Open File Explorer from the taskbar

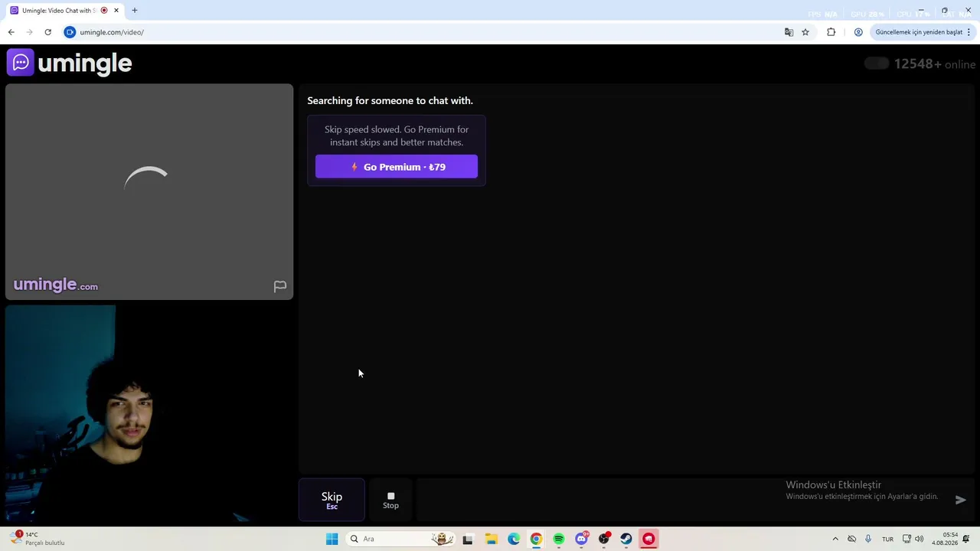(x=491, y=539)
